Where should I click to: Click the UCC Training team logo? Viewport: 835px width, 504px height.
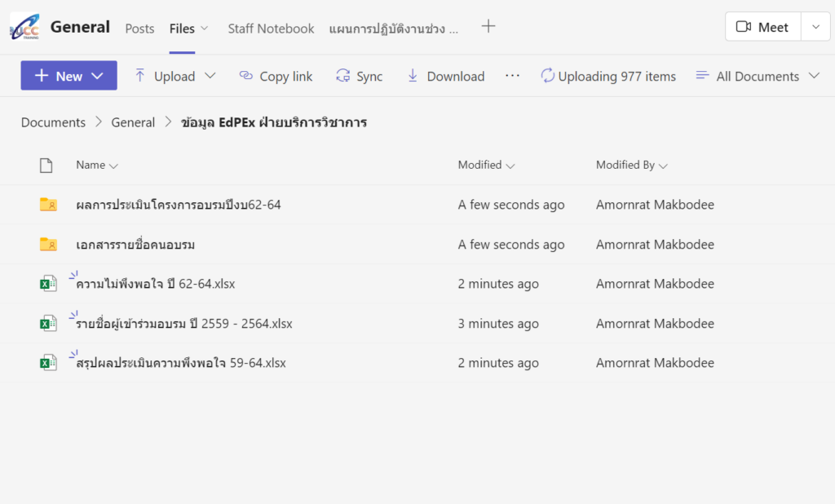24,27
